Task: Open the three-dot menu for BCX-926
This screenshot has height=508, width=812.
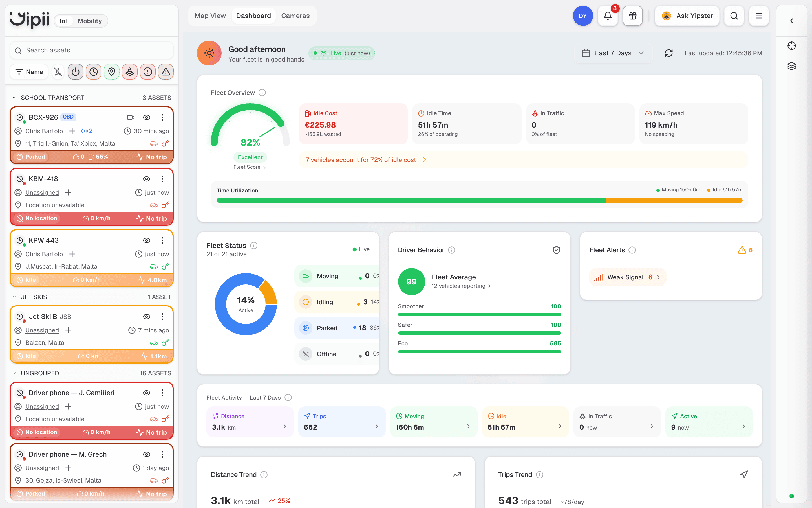Action: (x=162, y=117)
